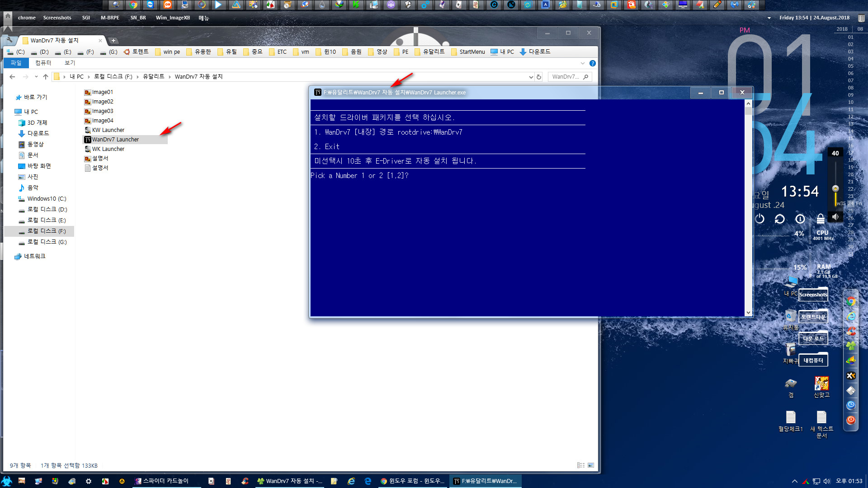Image resolution: width=868 pixels, height=488 pixels.
Task: Open the Image01 file
Action: [99, 92]
